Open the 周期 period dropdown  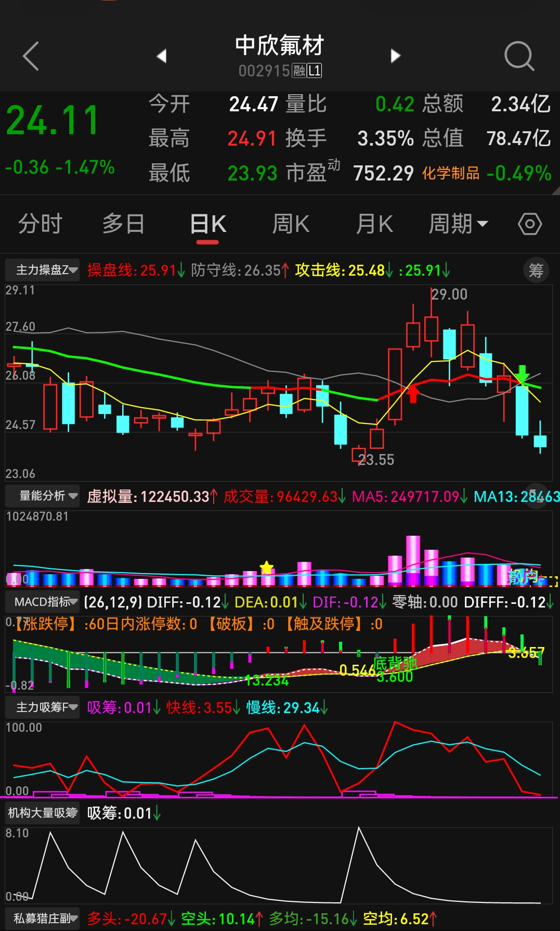click(x=458, y=224)
